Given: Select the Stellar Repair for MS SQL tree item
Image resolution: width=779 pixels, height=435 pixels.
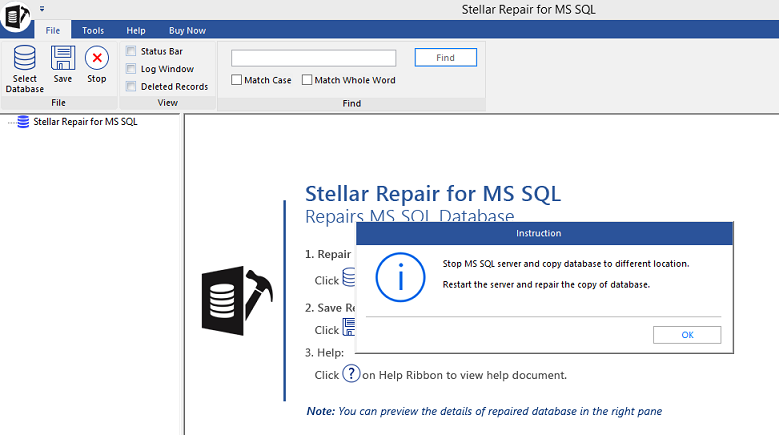Looking at the screenshot, I should (85, 122).
